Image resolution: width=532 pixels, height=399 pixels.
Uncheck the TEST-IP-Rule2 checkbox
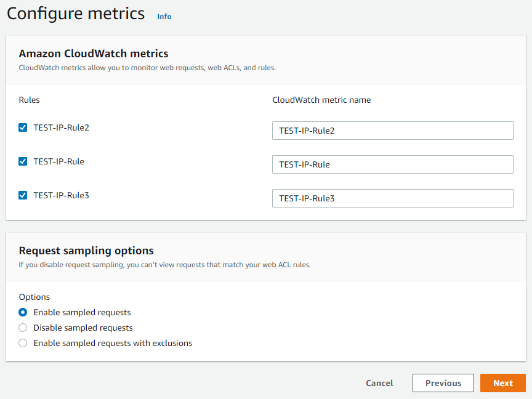(23, 127)
